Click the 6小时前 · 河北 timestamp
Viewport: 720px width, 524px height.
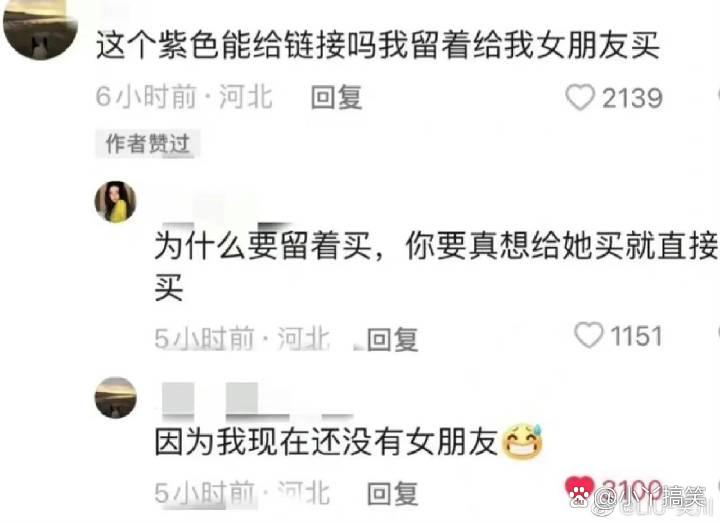tap(185, 97)
